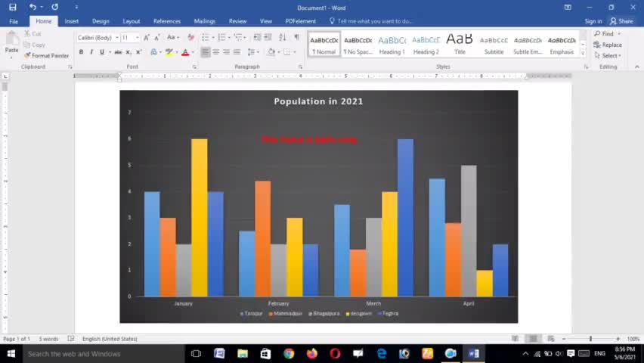The width and height of the screenshot is (644, 363).
Task: Open the font color dropdown arrow
Action: [x=193, y=52]
